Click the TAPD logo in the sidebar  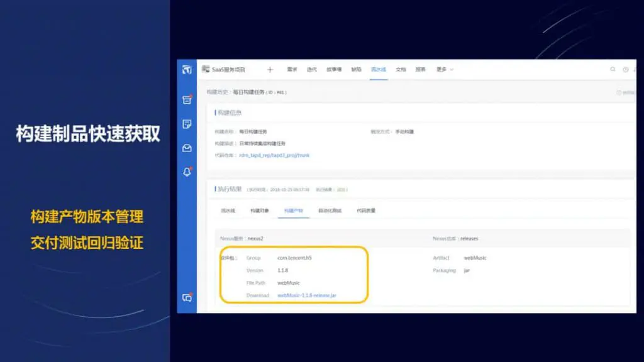(x=187, y=69)
